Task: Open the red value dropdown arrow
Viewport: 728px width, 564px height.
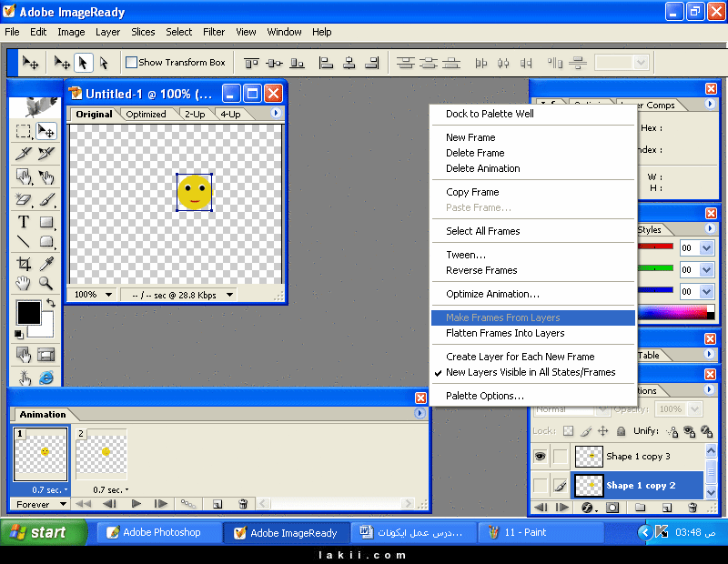Action: coord(707,247)
